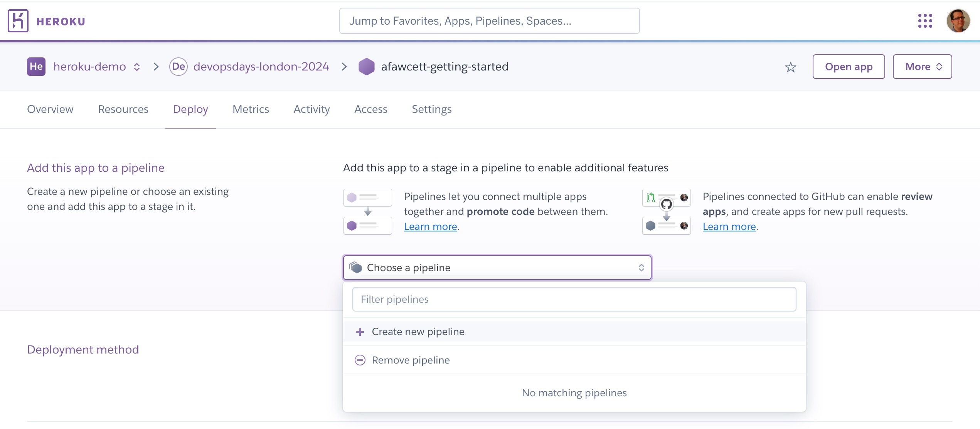Choose Create new pipeline option
Screen dimensions: 980x429
(574, 332)
